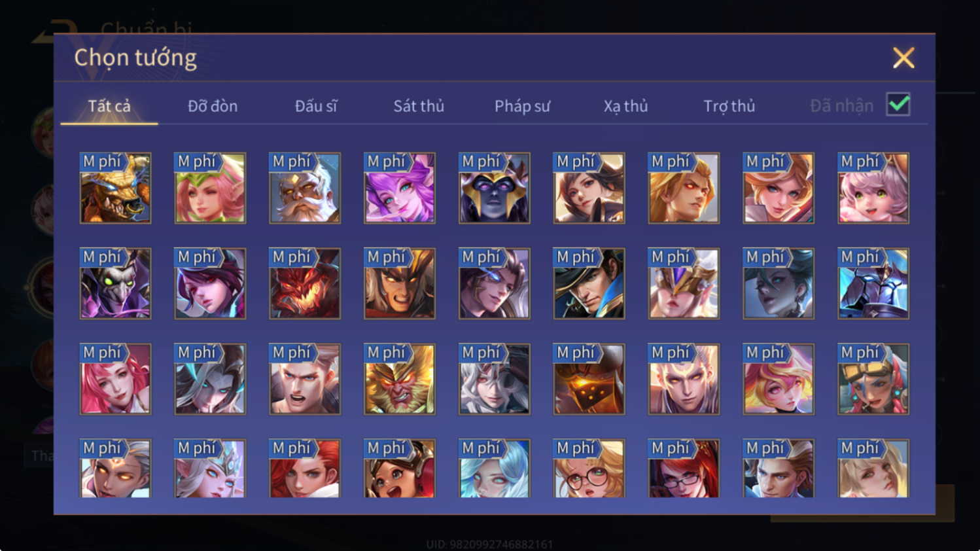Filter heroes by Xạ thủ

[625, 106]
